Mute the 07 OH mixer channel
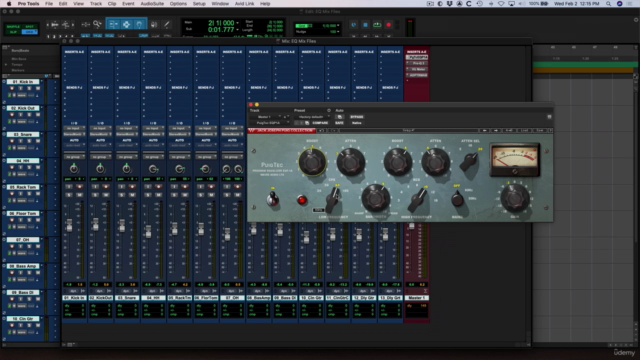 tap(237, 195)
